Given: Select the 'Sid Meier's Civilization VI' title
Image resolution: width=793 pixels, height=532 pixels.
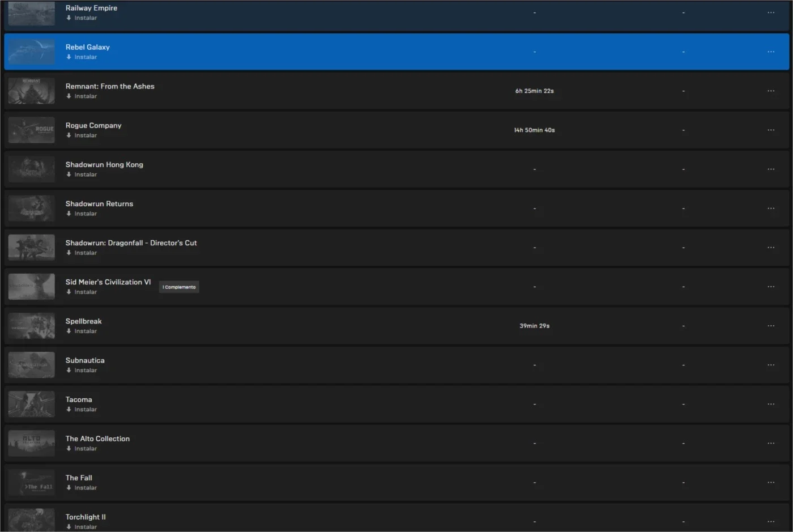Looking at the screenshot, I should click(108, 282).
